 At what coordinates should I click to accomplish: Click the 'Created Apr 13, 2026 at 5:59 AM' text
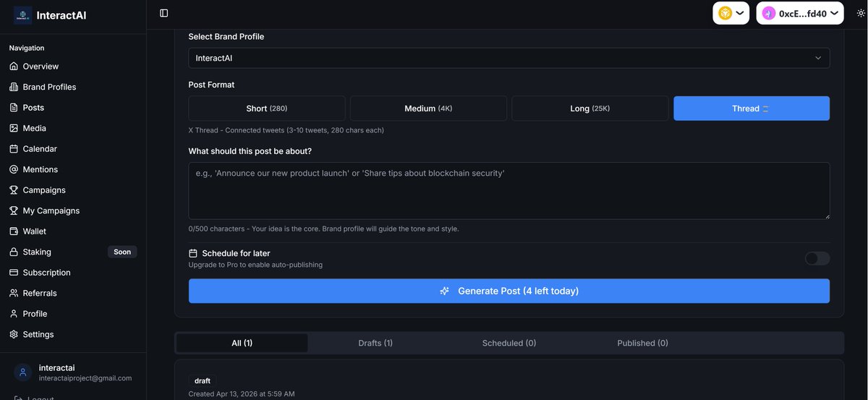[242, 394]
